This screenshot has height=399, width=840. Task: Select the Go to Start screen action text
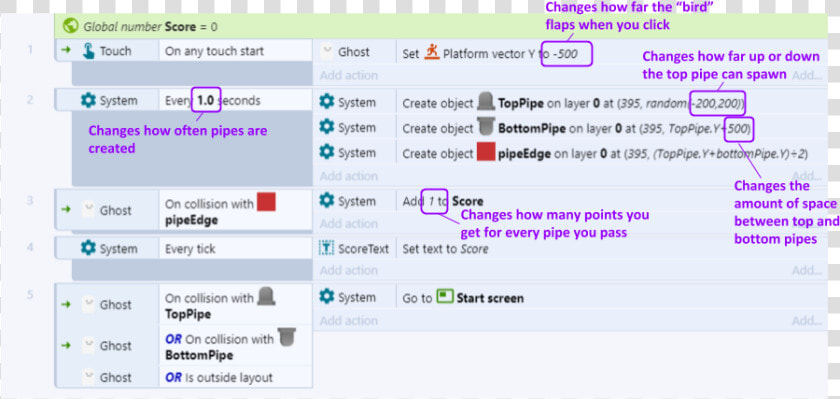point(463,298)
